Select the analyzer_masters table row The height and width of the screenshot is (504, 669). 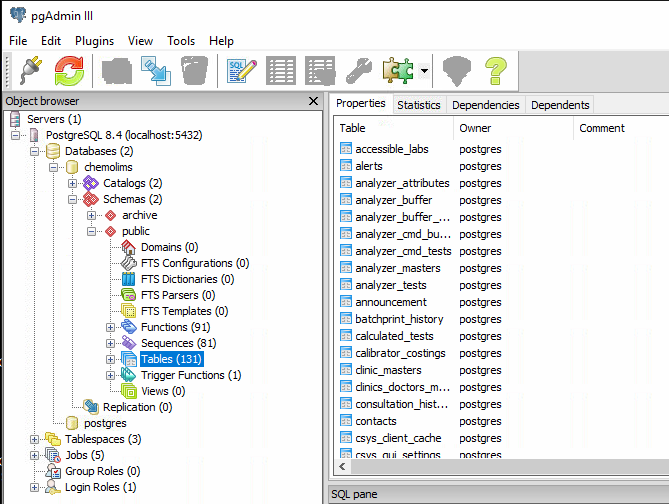tap(397, 268)
